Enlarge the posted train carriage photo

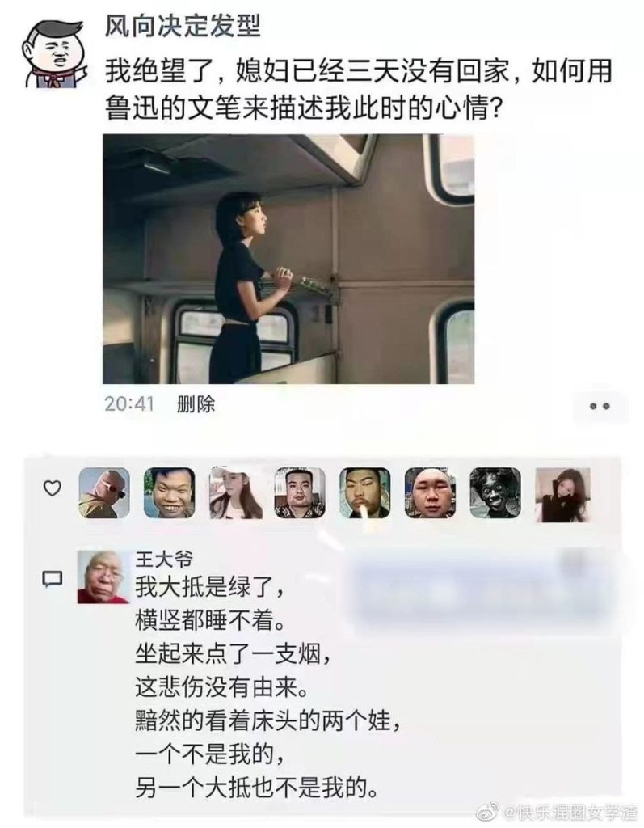coord(288,259)
